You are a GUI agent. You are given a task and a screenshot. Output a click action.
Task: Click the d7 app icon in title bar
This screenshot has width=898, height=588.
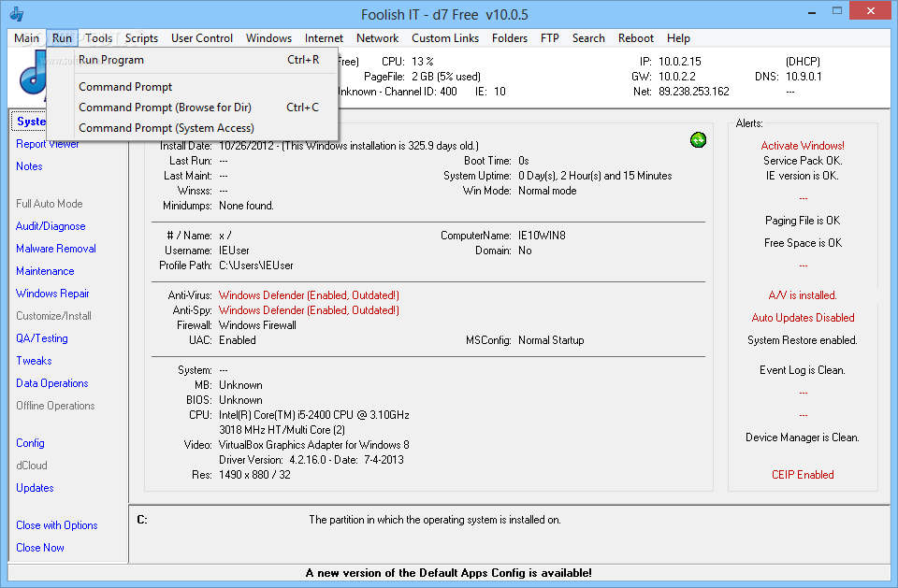pyautogui.click(x=17, y=14)
